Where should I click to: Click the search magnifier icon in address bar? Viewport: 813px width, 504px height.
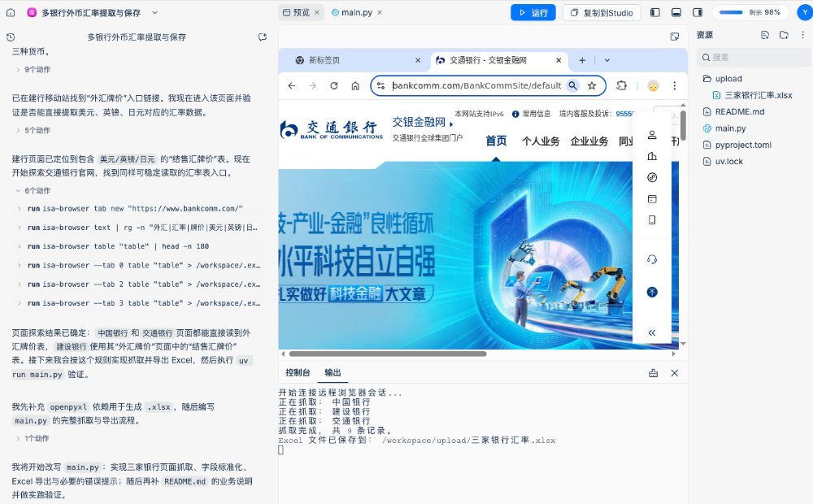click(x=572, y=85)
